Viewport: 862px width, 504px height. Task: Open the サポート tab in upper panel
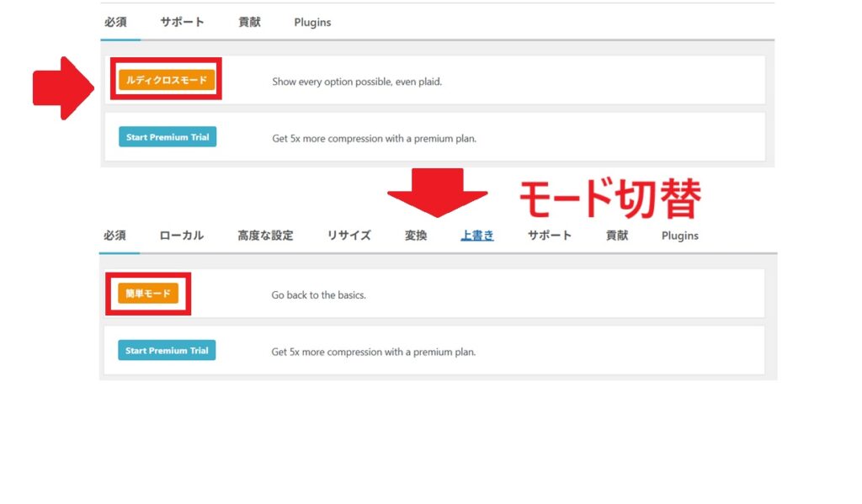point(182,22)
